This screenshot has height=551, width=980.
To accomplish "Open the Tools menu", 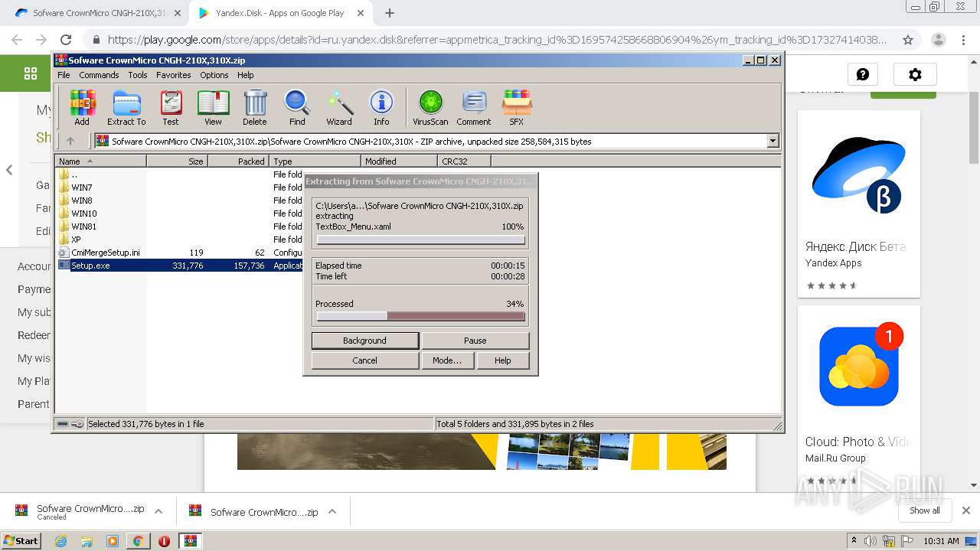I will click(x=138, y=75).
